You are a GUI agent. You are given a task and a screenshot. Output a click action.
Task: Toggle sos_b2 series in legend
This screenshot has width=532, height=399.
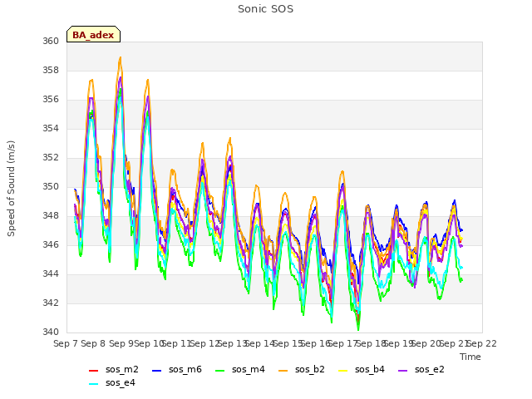coord(301,369)
